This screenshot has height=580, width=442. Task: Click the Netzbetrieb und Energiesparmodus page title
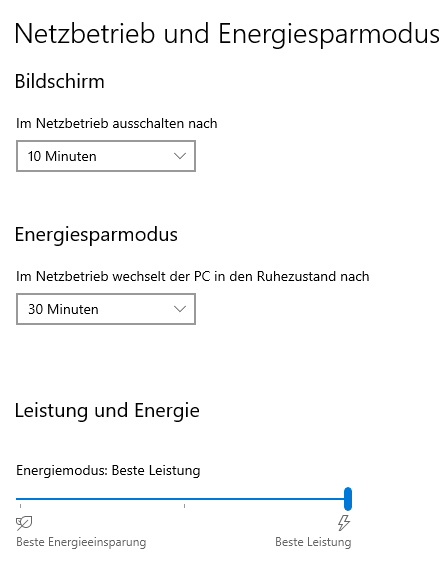click(227, 34)
